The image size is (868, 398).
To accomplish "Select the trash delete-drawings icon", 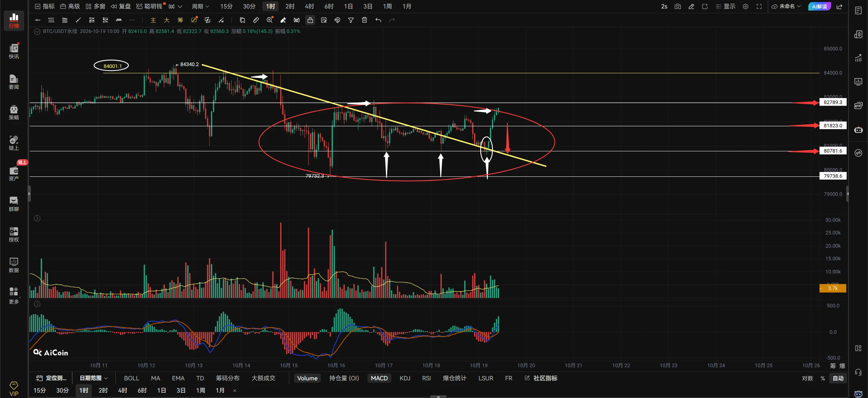I will 364,20.
